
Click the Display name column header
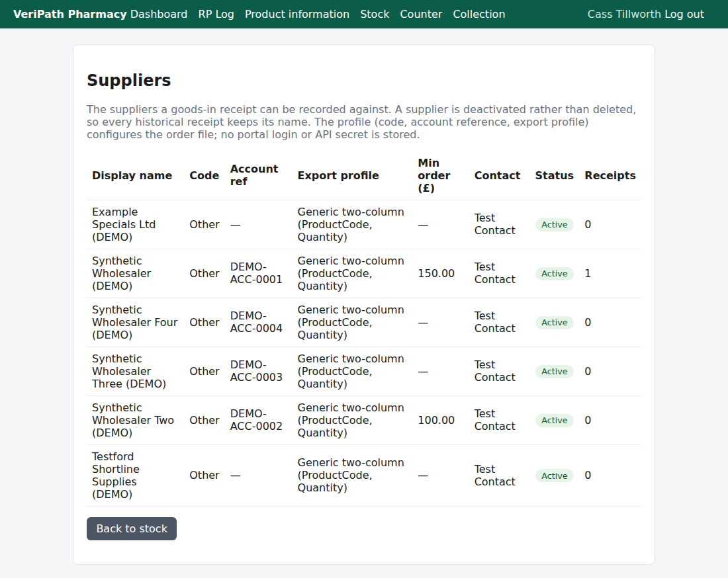(132, 175)
